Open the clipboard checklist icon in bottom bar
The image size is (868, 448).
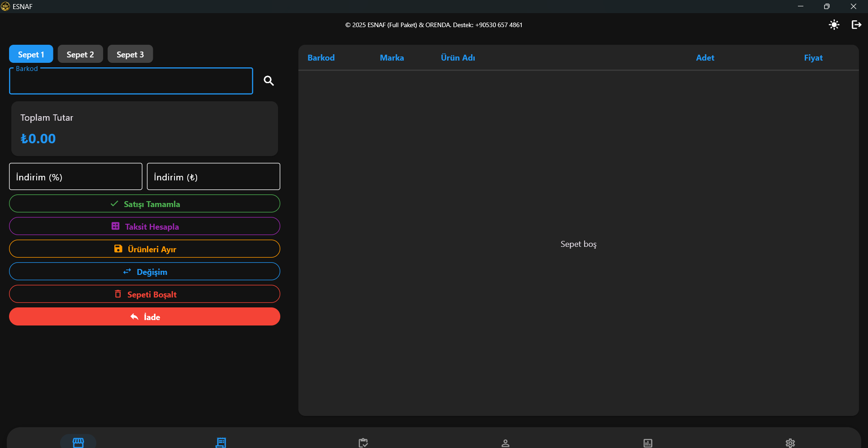pyautogui.click(x=363, y=443)
